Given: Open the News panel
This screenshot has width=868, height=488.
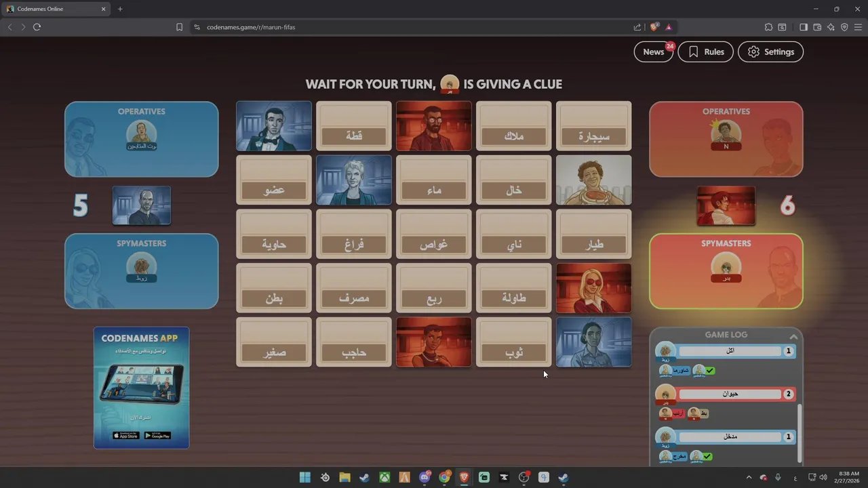Looking at the screenshot, I should coord(654,52).
